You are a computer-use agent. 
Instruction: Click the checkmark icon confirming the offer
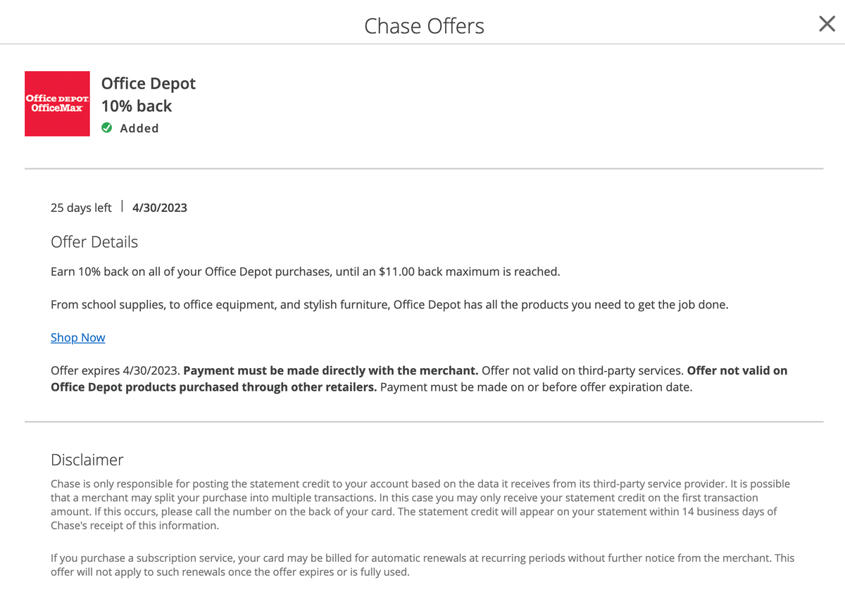pyautogui.click(x=106, y=127)
